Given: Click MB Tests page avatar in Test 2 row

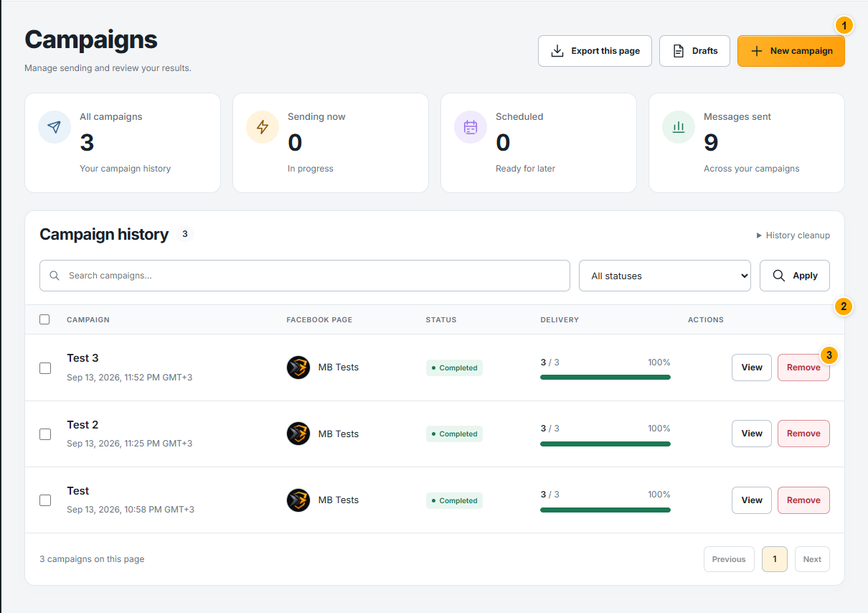Looking at the screenshot, I should 298,434.
